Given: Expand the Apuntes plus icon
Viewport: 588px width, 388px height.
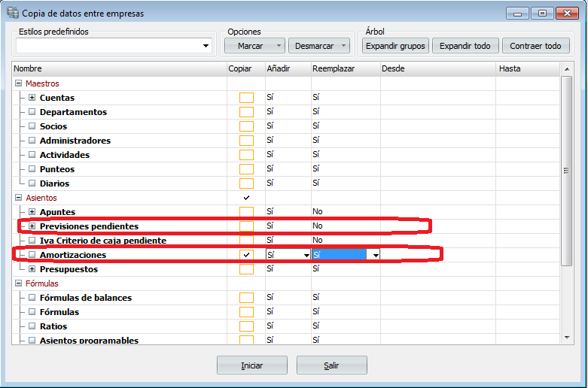Looking at the screenshot, I should (x=32, y=212).
